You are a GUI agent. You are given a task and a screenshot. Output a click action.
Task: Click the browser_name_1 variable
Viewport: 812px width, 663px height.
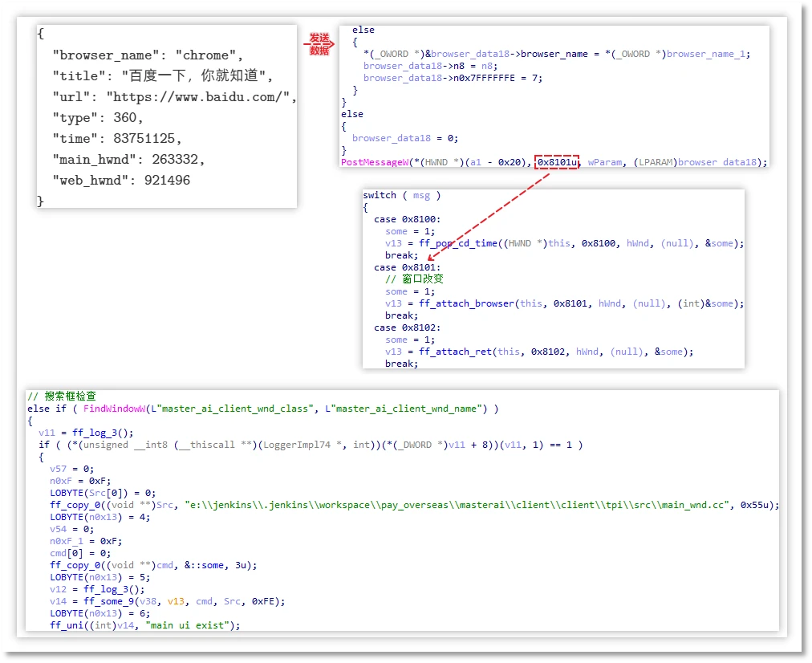coord(705,54)
